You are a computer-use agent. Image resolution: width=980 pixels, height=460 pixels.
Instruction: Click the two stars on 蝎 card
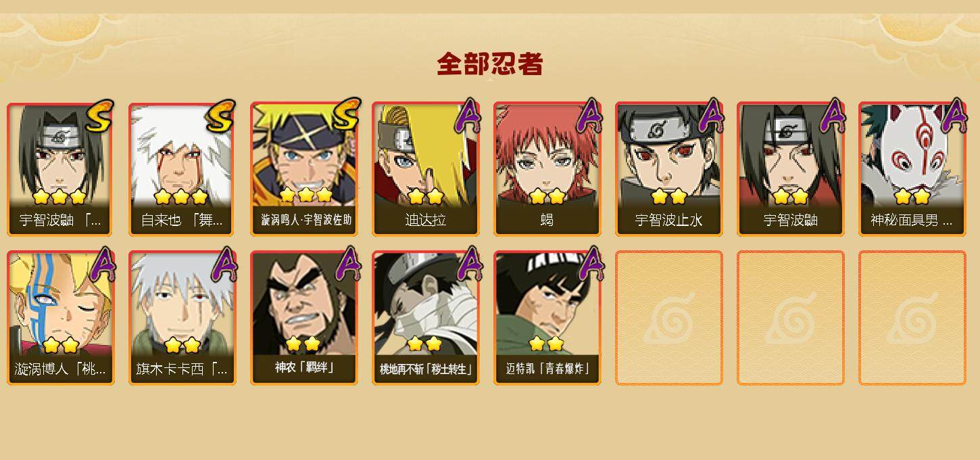(547, 197)
